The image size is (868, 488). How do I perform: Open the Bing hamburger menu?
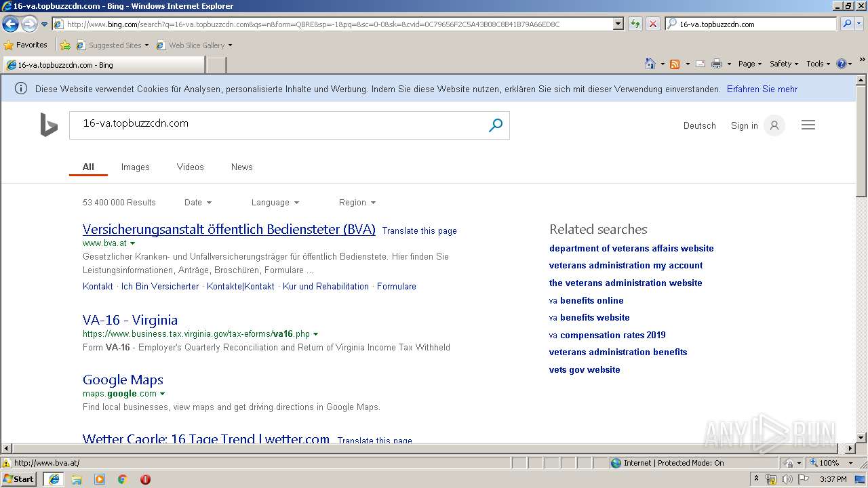coord(808,125)
